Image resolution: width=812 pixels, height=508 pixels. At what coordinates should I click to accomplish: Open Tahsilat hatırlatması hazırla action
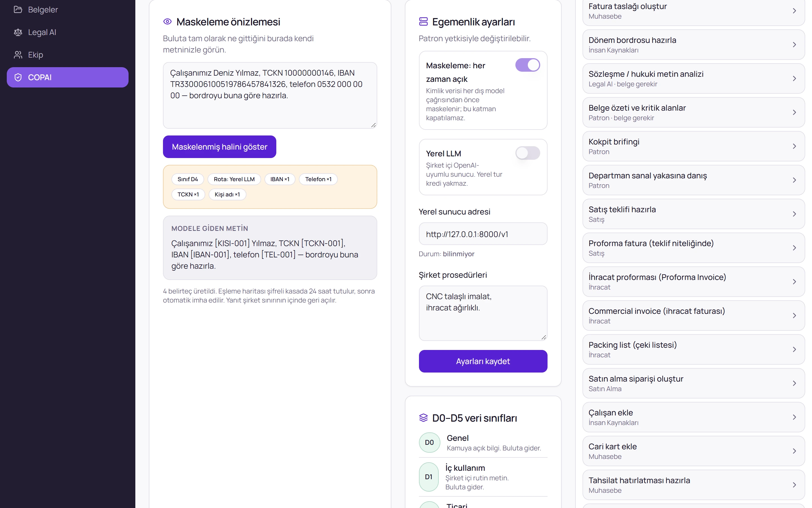pos(694,485)
